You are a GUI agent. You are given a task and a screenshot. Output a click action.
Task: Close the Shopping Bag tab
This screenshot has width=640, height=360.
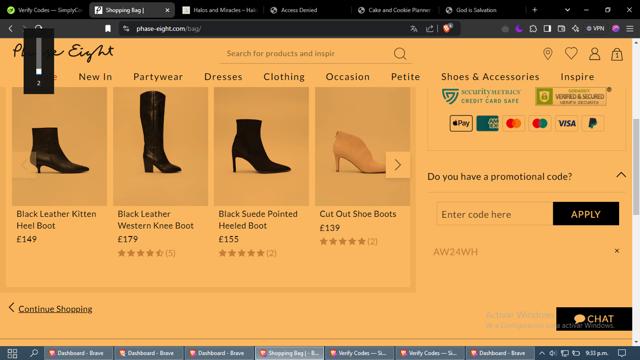tap(167, 10)
